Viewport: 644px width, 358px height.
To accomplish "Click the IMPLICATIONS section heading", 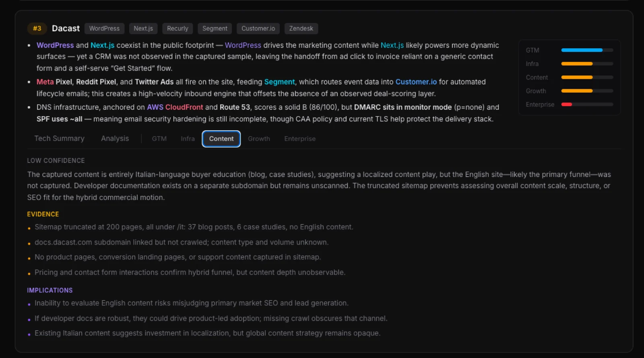I will pos(50,290).
